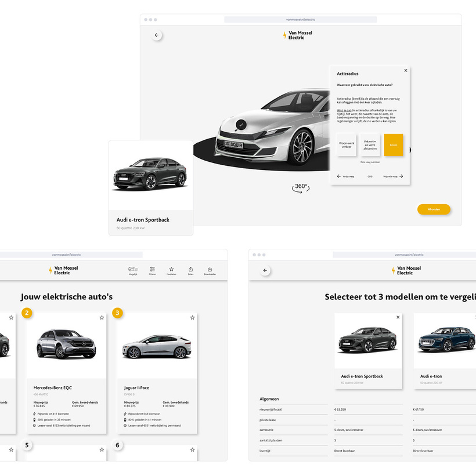Click the heading Jouw elektrische auto's
Viewport: 476px width, 475px height.
(x=67, y=296)
